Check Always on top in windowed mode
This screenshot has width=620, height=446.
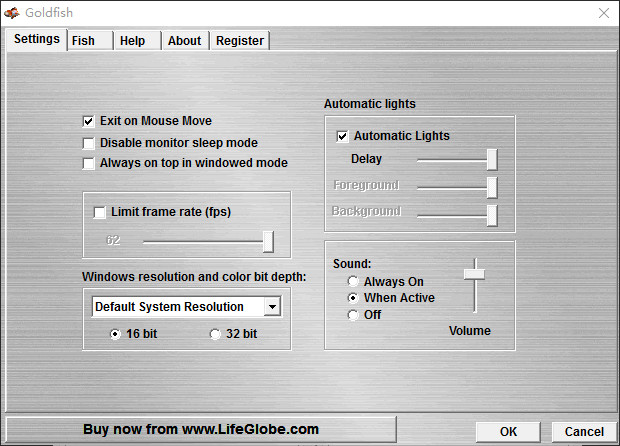tap(89, 163)
